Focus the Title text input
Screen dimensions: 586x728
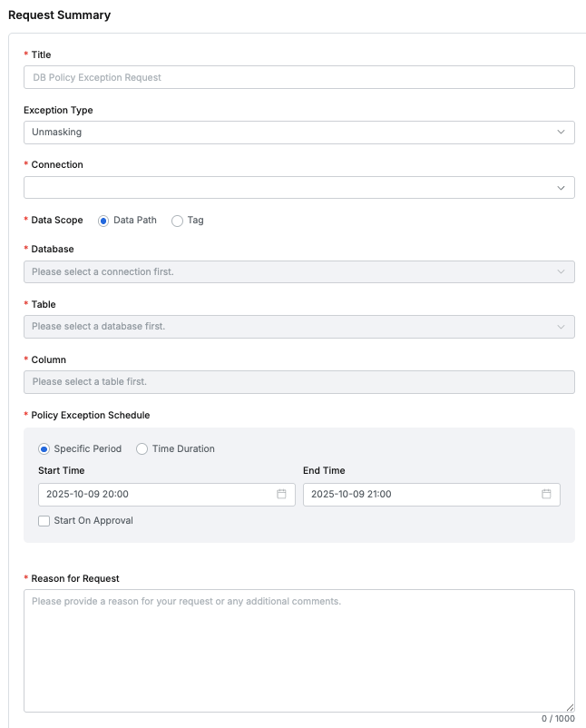298,77
